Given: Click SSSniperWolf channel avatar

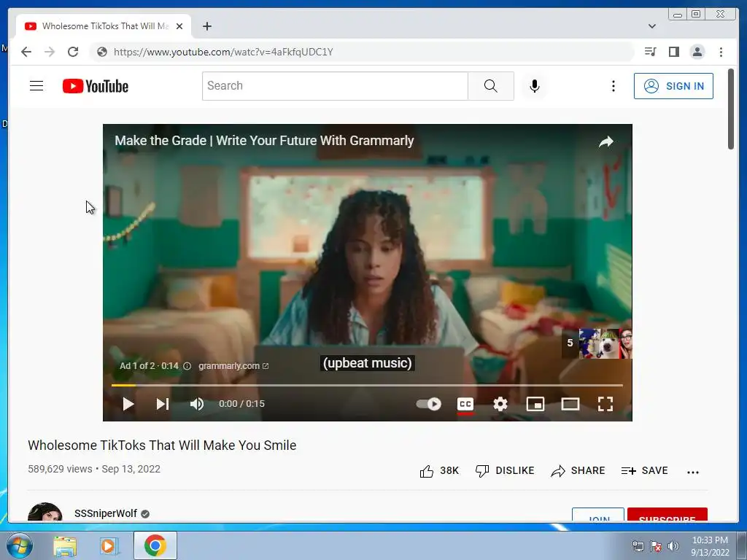Looking at the screenshot, I should (44, 512).
